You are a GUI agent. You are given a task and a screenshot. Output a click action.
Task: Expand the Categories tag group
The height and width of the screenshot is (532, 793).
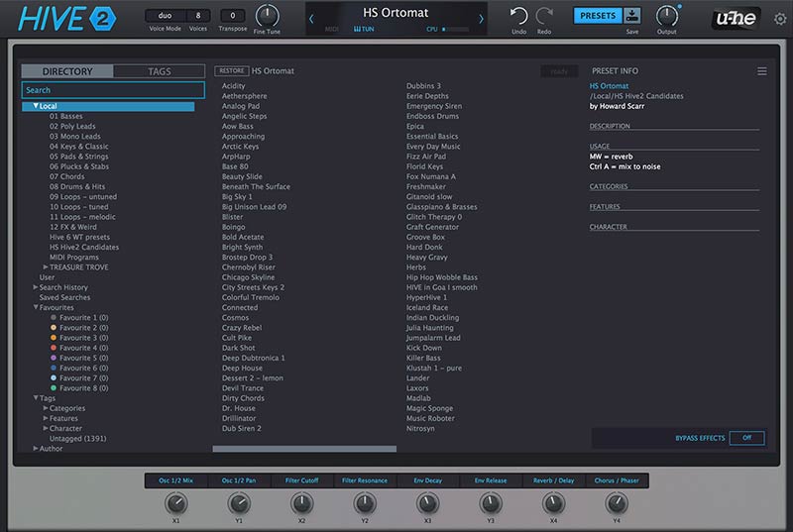46,408
